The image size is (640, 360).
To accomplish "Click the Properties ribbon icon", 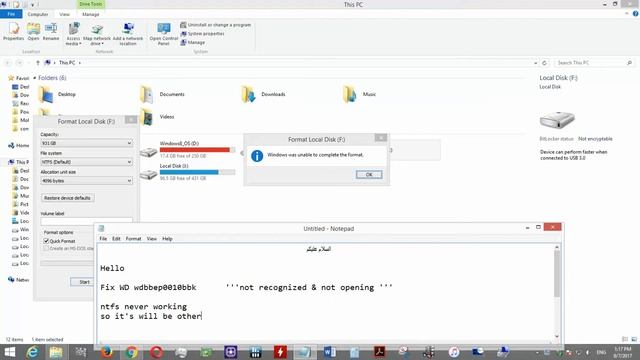I will click(13, 31).
